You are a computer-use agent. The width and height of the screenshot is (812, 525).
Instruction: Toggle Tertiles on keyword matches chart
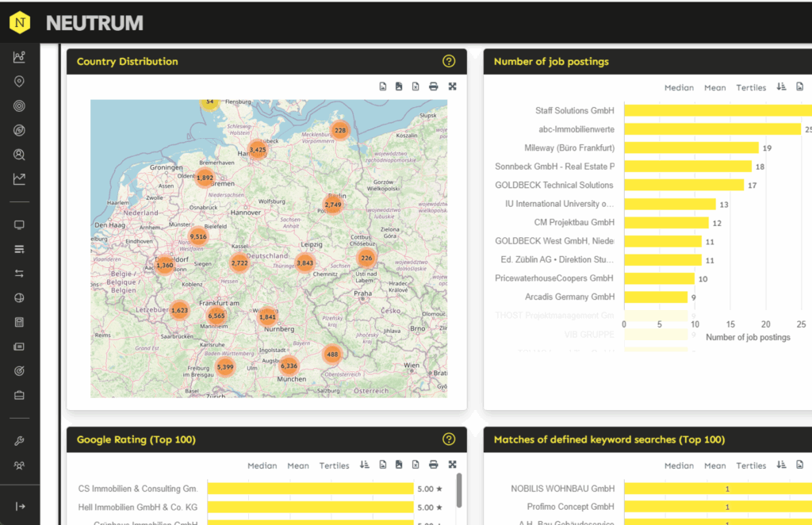coord(751,466)
